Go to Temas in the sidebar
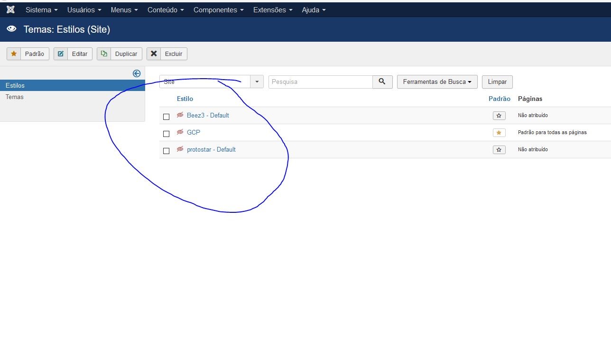This screenshot has height=364, width=611. point(15,97)
